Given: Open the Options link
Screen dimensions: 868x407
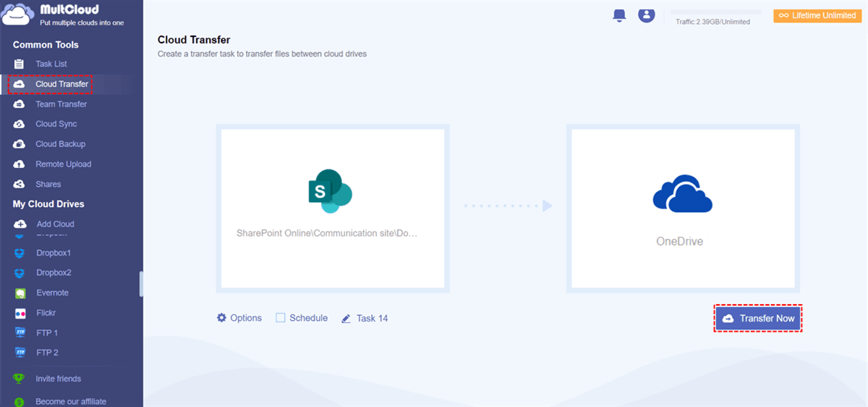Looking at the screenshot, I should [x=246, y=318].
